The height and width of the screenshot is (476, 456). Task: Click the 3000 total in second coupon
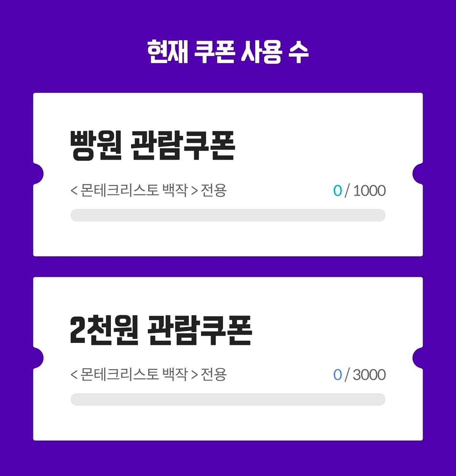[x=369, y=375]
